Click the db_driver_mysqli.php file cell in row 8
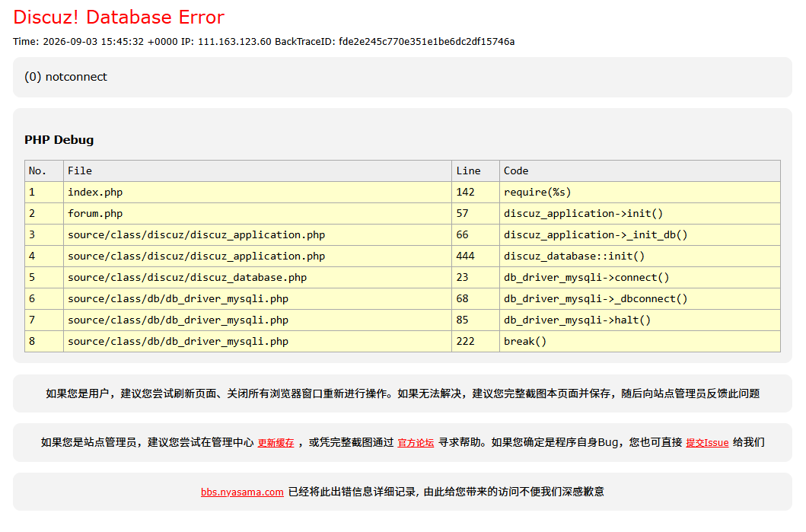This screenshot has height=532, width=806. coord(257,341)
